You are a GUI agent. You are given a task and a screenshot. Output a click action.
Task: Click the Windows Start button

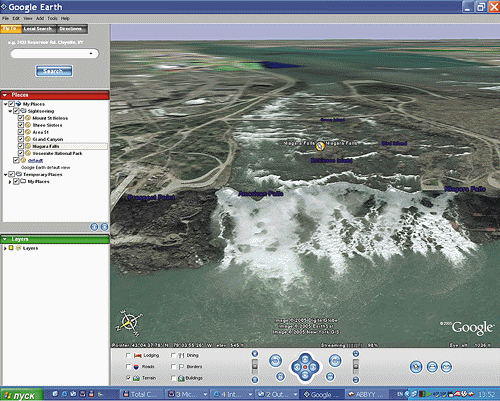click(22, 395)
